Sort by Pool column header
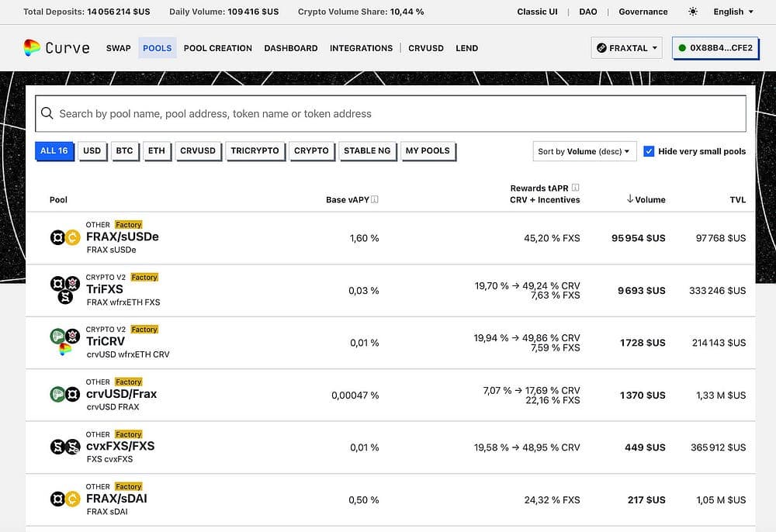Viewport: 776px width, 532px height. point(58,200)
